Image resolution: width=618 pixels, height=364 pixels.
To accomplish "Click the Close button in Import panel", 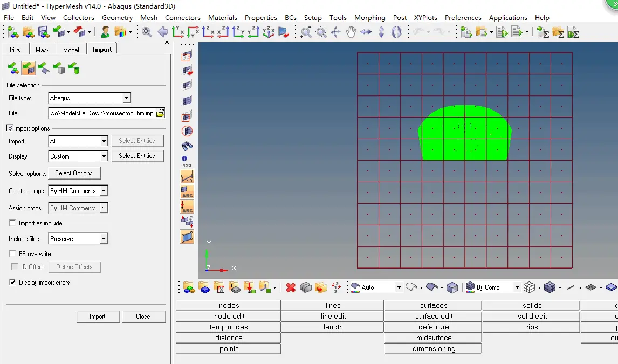I will pyautogui.click(x=143, y=317).
